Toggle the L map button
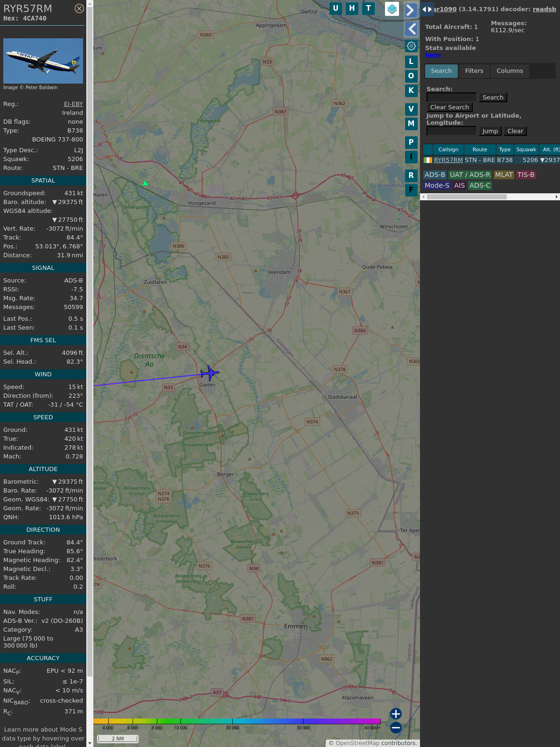The width and height of the screenshot is (560, 747). (411, 62)
